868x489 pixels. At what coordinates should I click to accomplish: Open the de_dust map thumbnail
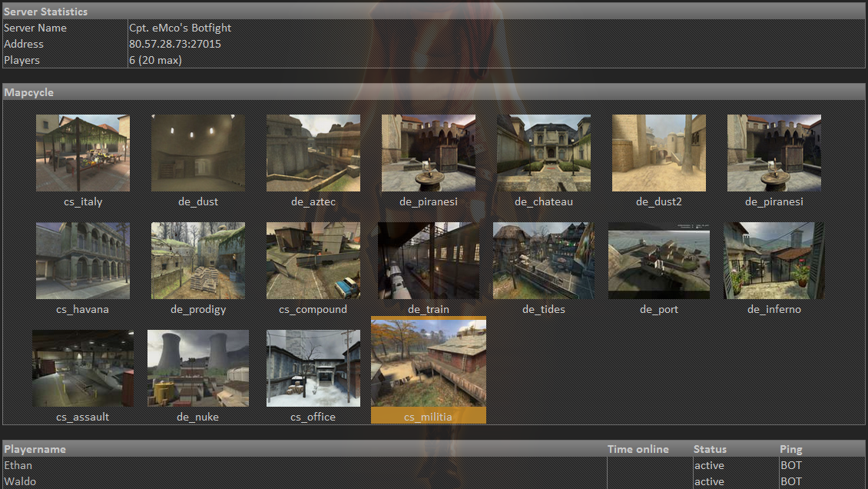(x=198, y=153)
